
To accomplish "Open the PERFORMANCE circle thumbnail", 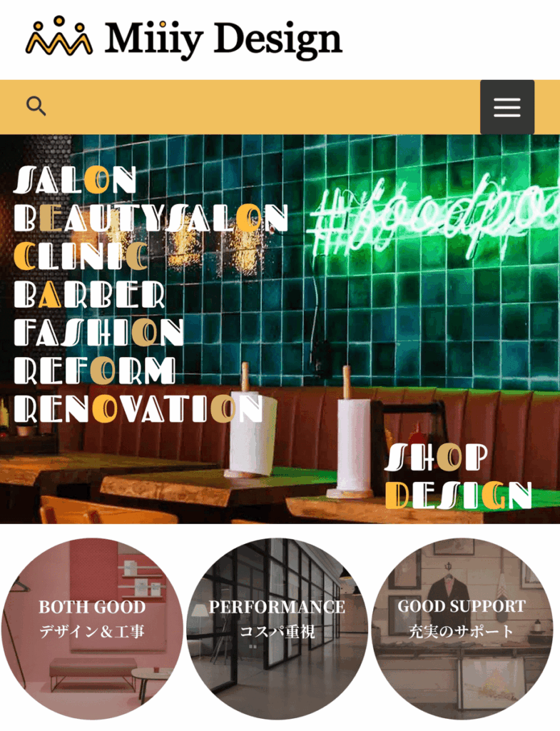I will pyautogui.click(x=278, y=630).
